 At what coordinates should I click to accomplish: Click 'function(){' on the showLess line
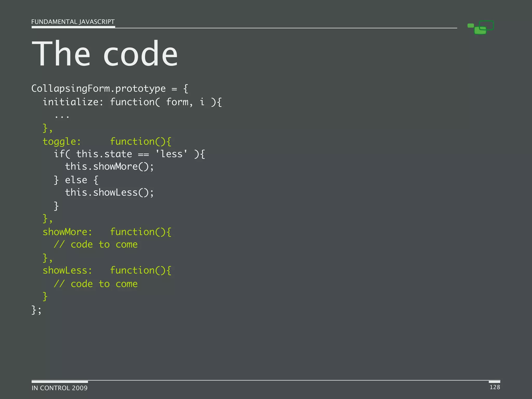click(x=141, y=270)
